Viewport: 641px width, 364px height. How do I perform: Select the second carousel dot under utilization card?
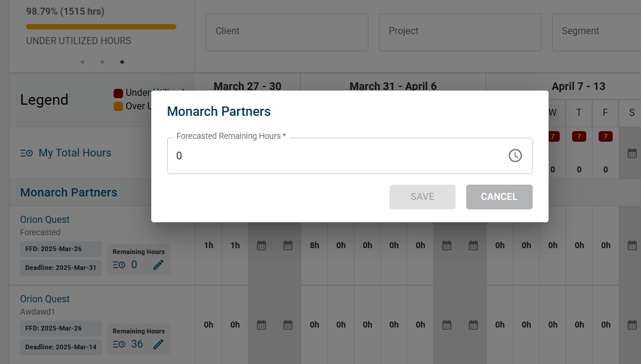[x=102, y=62]
